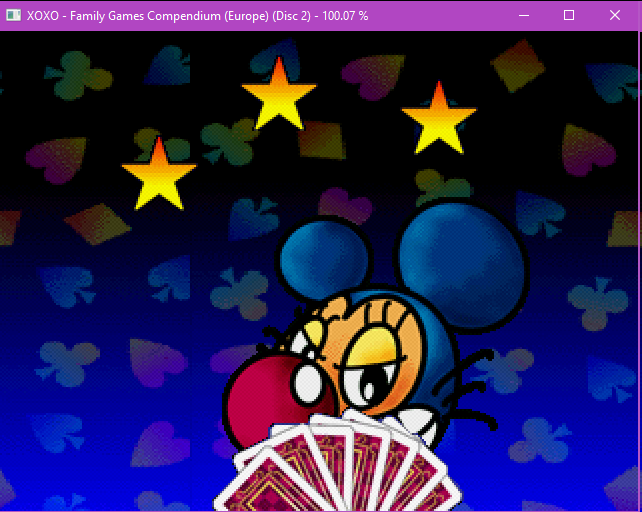The image size is (642, 512).
Task: Minimize the XOXO emulator window
Action: 522,15
